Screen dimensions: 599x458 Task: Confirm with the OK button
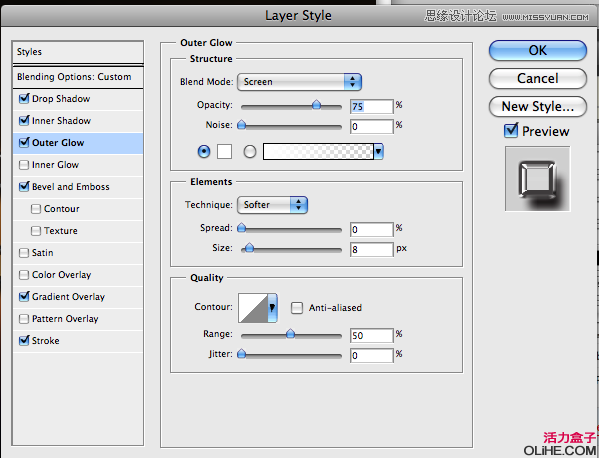pos(537,50)
